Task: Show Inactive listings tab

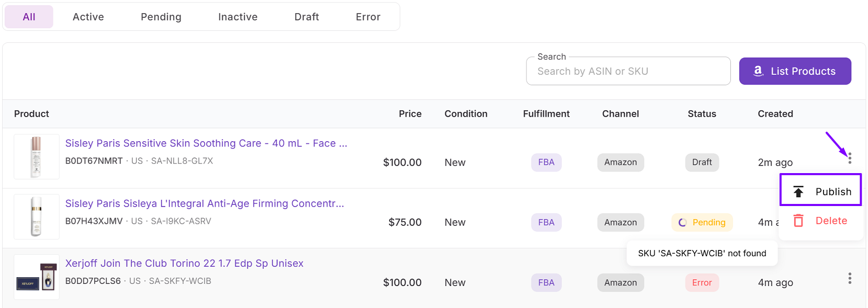Action: point(238,17)
